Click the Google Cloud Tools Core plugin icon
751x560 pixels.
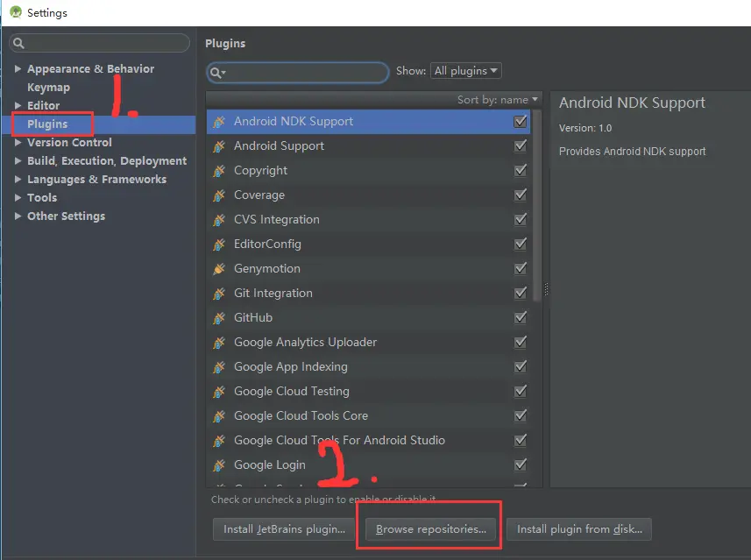coord(219,415)
